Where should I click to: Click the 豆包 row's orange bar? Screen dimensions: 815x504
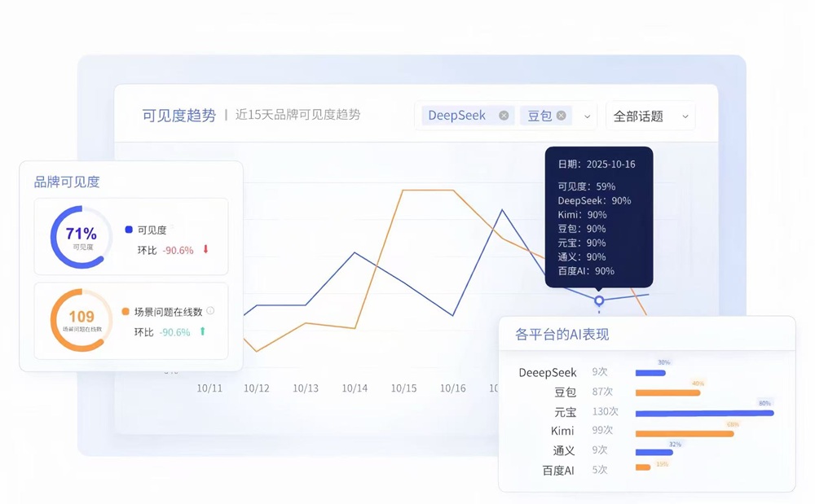point(668,393)
